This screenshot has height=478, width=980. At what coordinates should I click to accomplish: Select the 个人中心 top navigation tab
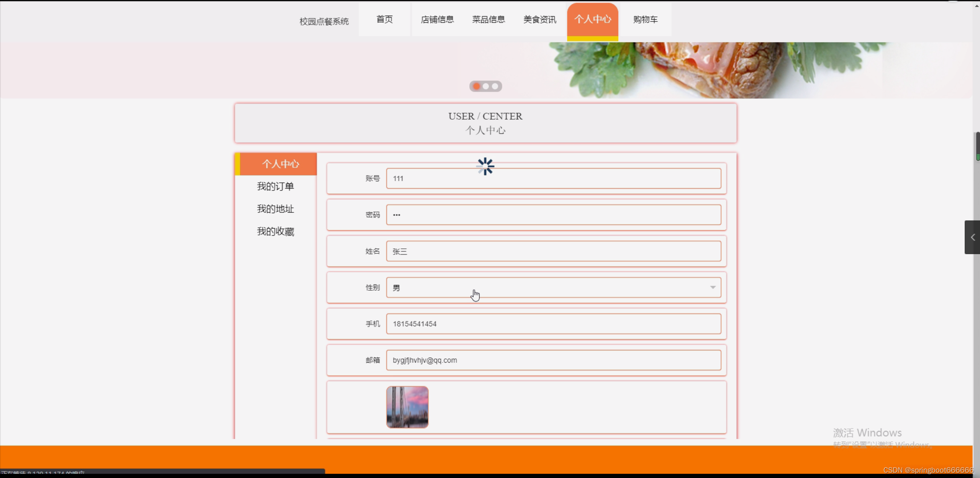point(592,20)
